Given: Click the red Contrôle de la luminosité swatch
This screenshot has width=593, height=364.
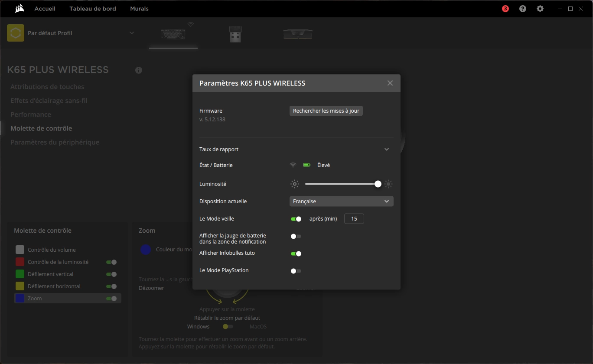Looking at the screenshot, I should (x=20, y=262).
